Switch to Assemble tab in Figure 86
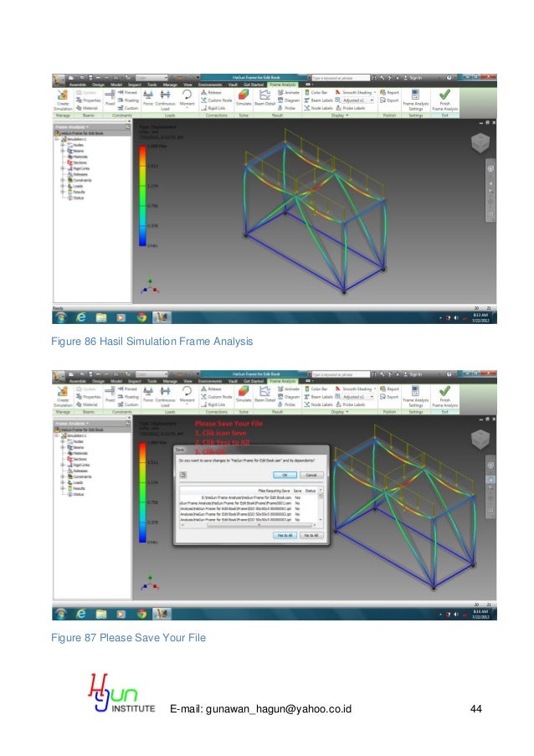The height and width of the screenshot is (756, 534). click(x=78, y=85)
